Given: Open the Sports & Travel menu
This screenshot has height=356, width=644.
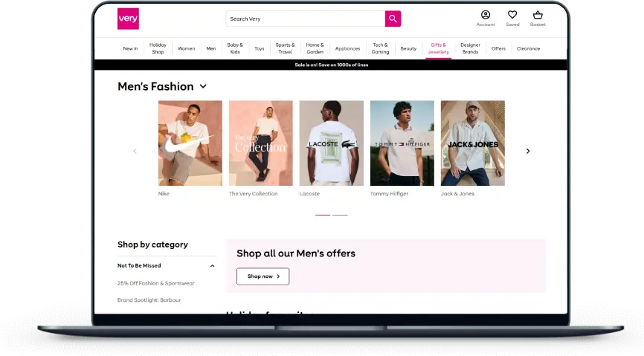Looking at the screenshot, I should (285, 48).
